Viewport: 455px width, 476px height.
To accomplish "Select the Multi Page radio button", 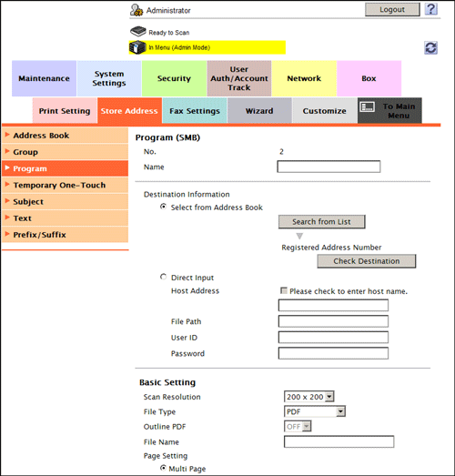I will 163,468.
